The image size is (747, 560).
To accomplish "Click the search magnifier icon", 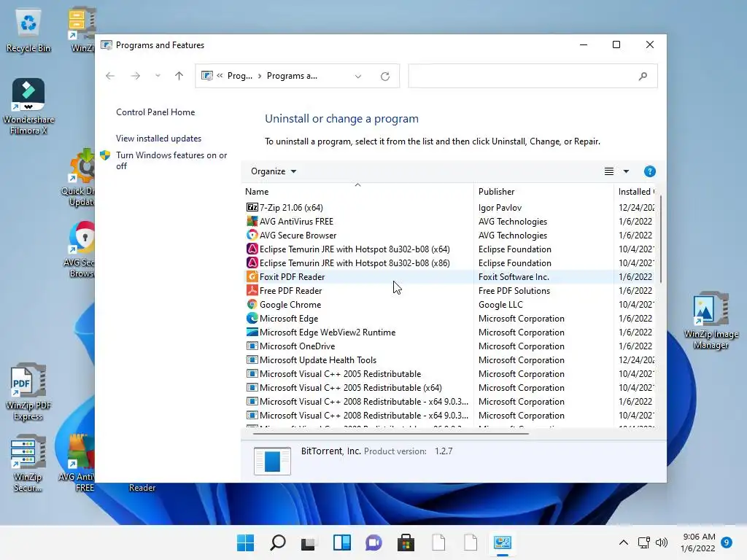I will tap(643, 76).
